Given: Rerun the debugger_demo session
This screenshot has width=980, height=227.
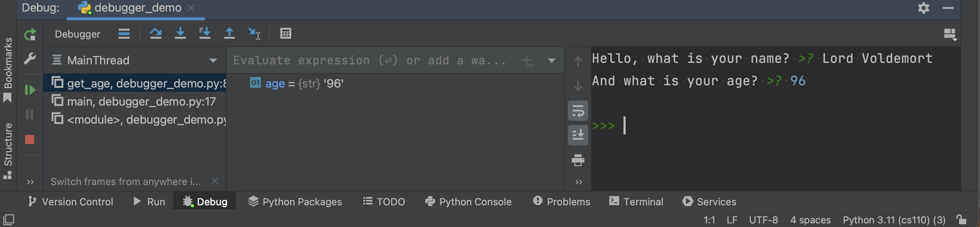Looking at the screenshot, I should point(30,34).
